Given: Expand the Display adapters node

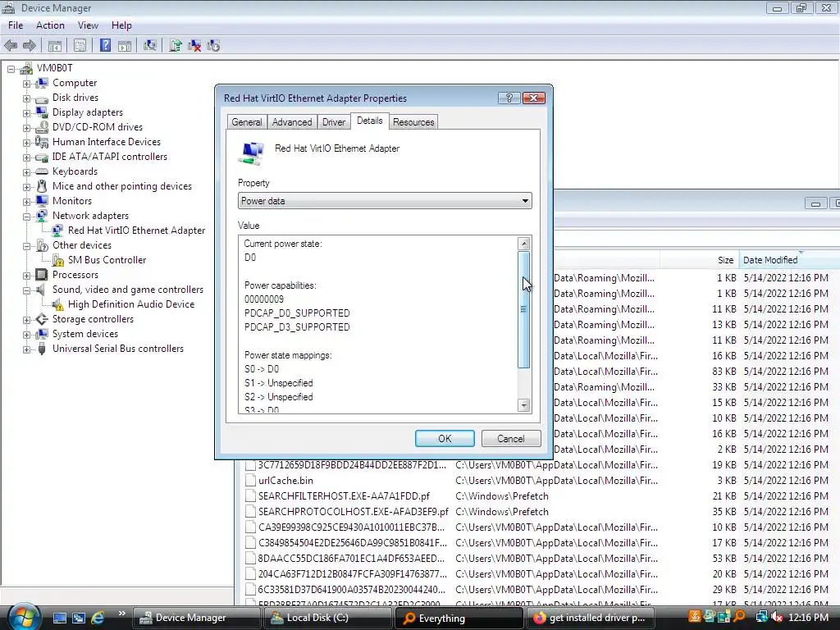Looking at the screenshot, I should [x=26, y=113].
